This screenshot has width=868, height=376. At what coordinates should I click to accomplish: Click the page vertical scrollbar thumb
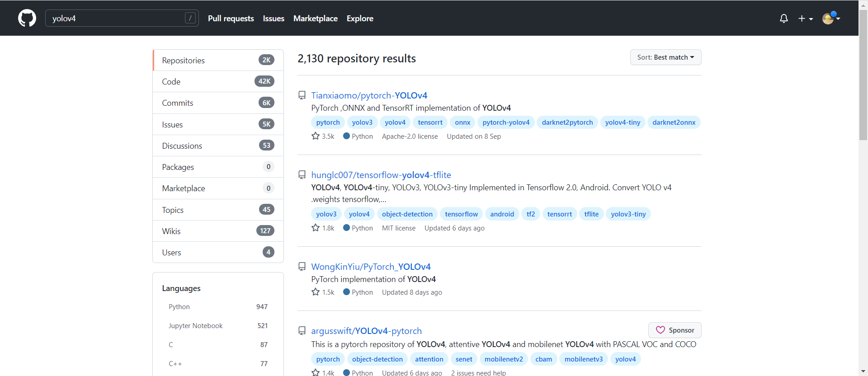coord(863,75)
